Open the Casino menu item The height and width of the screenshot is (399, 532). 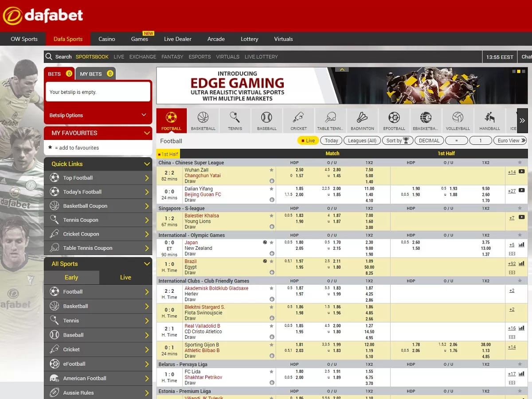pos(107,39)
